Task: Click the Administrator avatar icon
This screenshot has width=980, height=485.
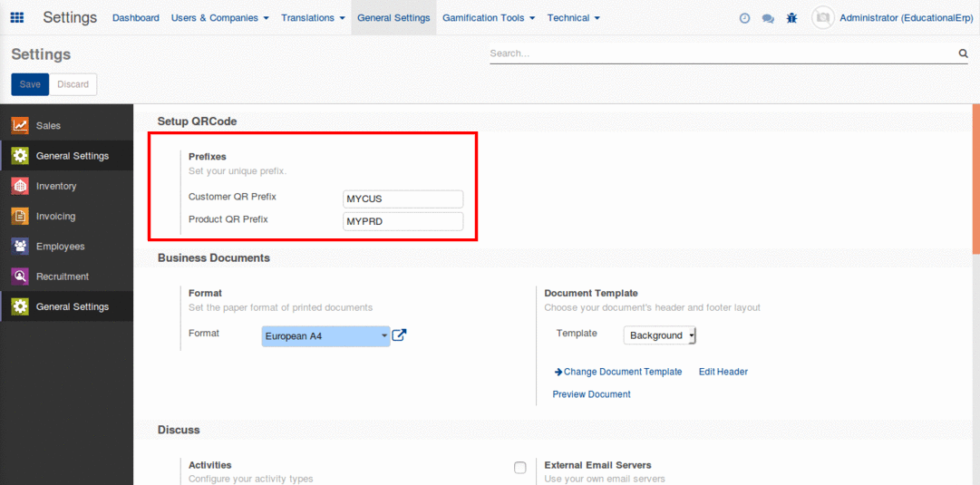Action: [x=823, y=17]
